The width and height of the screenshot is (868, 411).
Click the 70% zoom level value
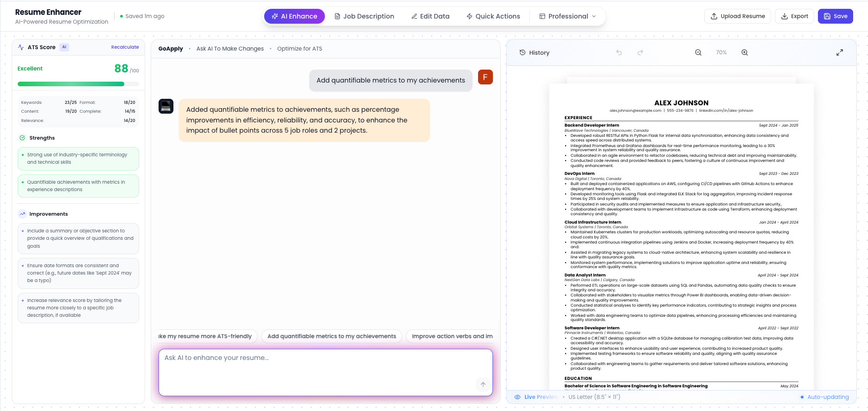pos(721,52)
